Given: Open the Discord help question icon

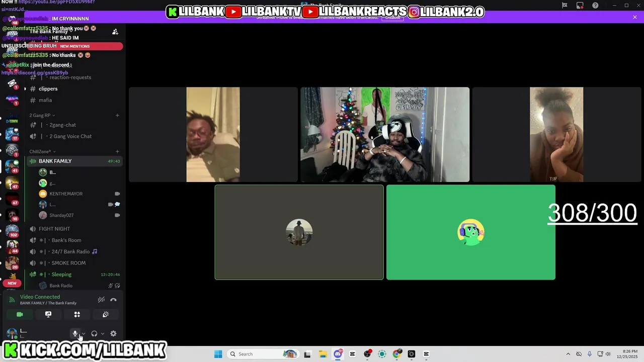Looking at the screenshot, I should [595, 6].
